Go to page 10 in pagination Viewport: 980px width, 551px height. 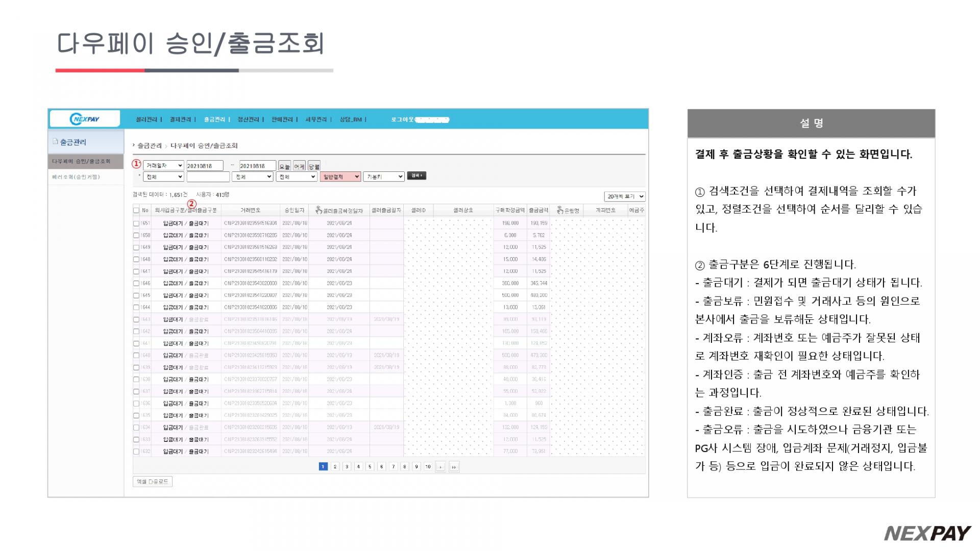[428, 466]
